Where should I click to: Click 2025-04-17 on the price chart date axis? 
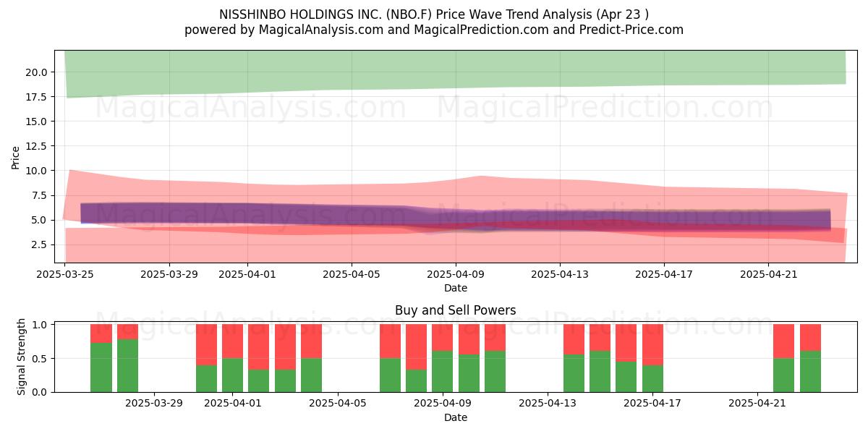tap(664, 275)
